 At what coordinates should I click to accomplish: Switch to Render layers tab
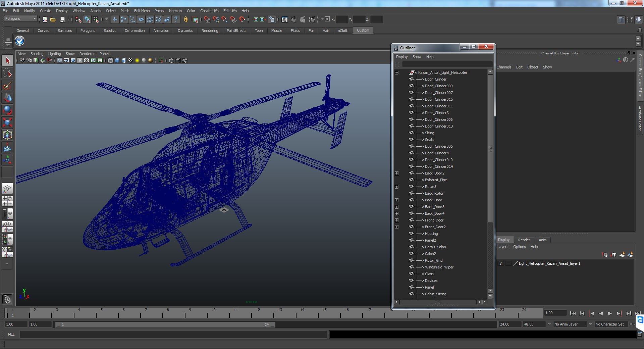pos(524,240)
